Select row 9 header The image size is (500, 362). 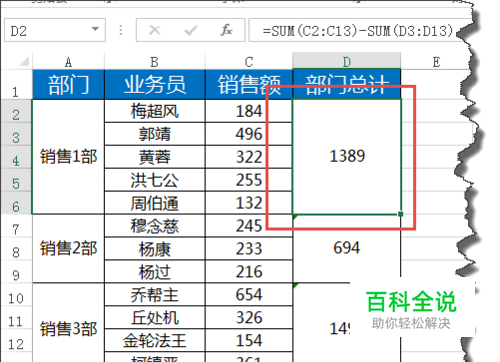pyautogui.click(x=16, y=272)
